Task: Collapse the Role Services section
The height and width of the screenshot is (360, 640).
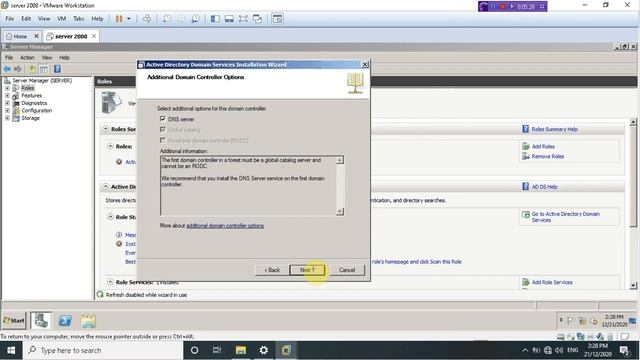Action: click(x=110, y=282)
